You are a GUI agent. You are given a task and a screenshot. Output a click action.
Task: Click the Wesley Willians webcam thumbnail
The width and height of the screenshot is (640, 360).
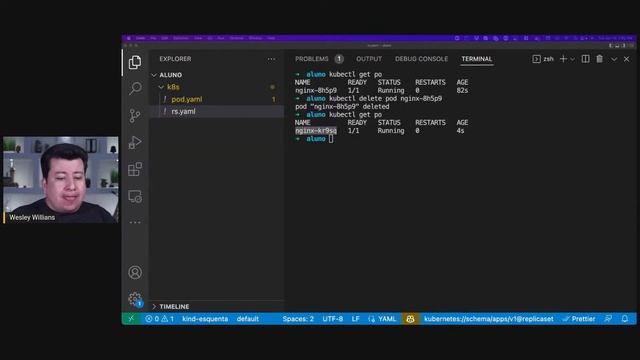tap(60, 180)
